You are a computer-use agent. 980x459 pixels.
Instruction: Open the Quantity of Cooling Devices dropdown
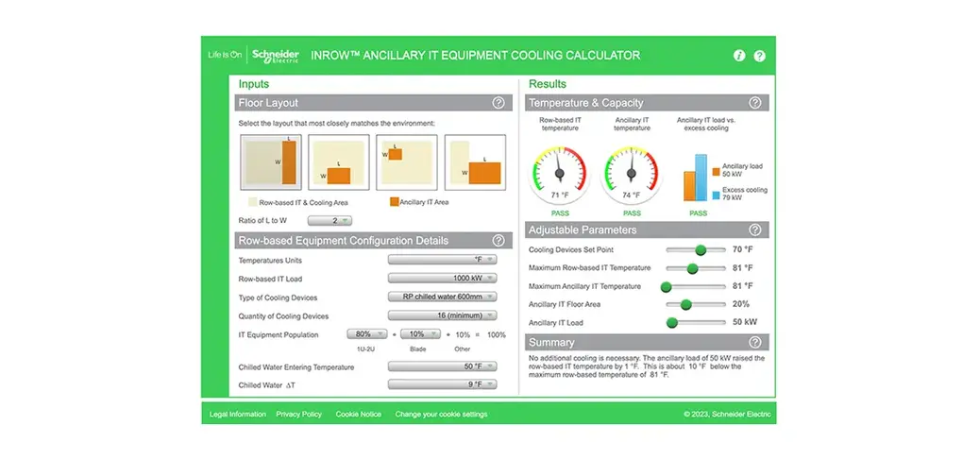pos(443,315)
